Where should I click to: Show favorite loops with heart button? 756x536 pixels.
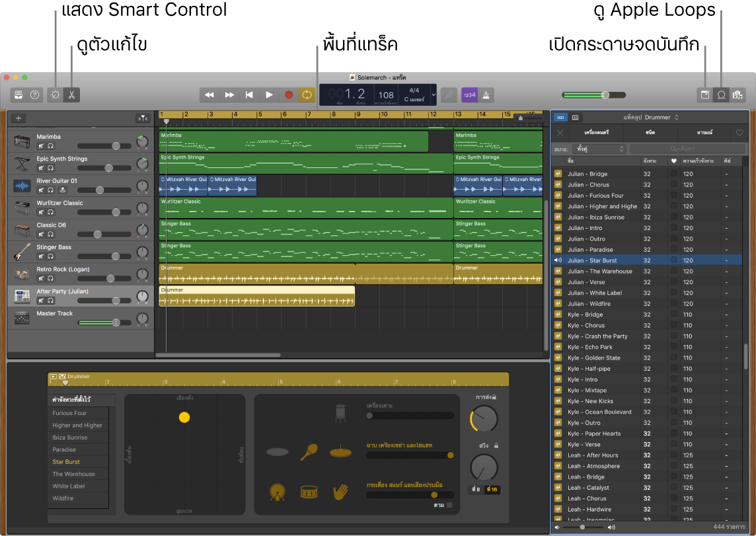(x=739, y=133)
